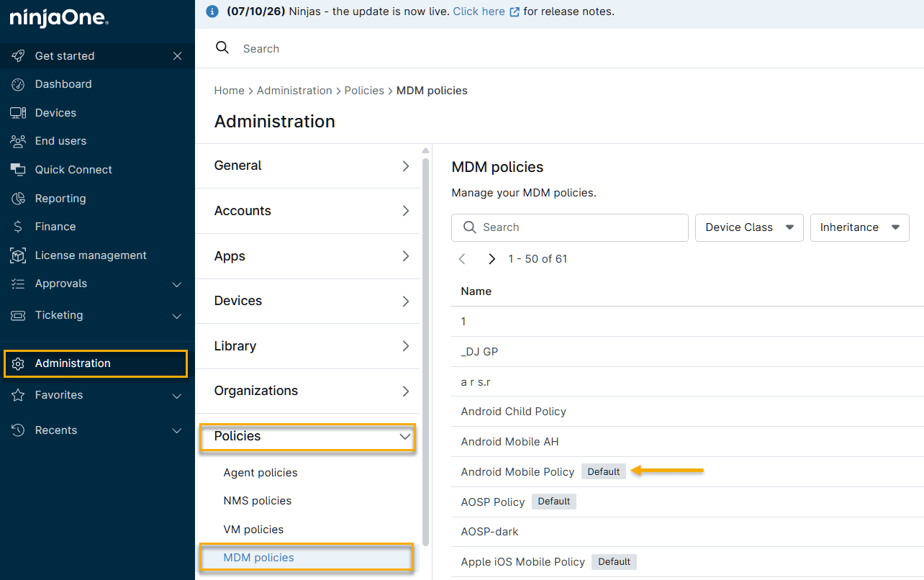Expand the Approvals menu chevron
This screenshot has height=580, width=924.
tap(177, 284)
